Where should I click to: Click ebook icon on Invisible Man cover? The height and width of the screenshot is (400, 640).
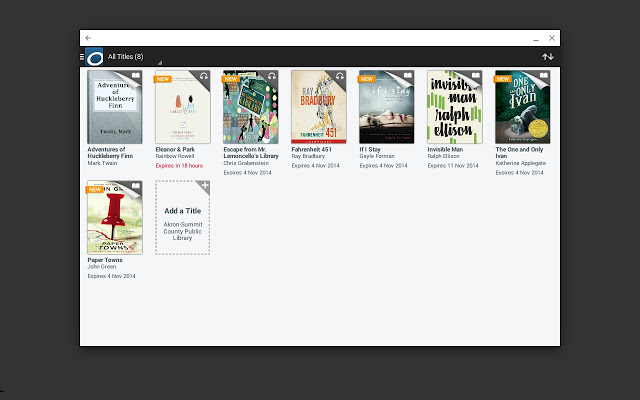[x=476, y=76]
